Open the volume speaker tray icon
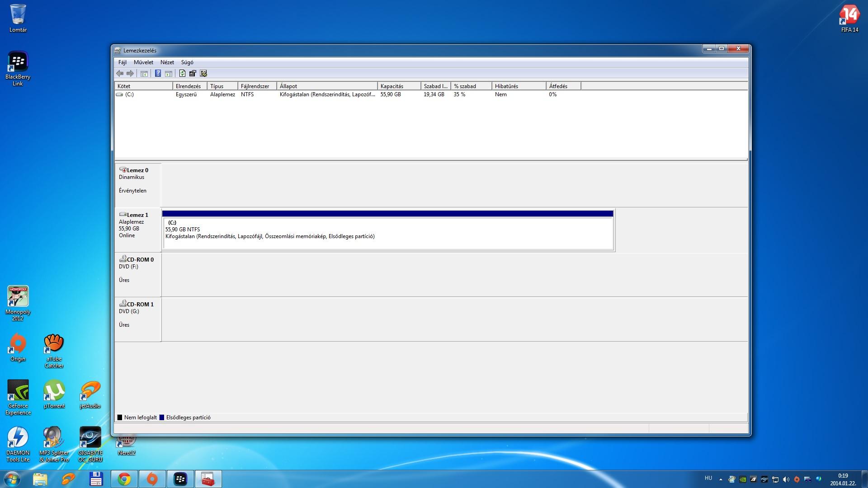Screen dimensions: 868x488 click(786, 479)
